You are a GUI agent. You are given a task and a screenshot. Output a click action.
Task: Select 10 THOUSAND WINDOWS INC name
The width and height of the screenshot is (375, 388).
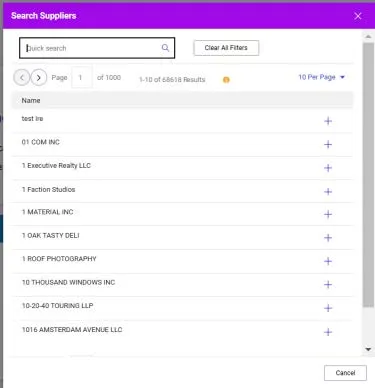(x=68, y=282)
